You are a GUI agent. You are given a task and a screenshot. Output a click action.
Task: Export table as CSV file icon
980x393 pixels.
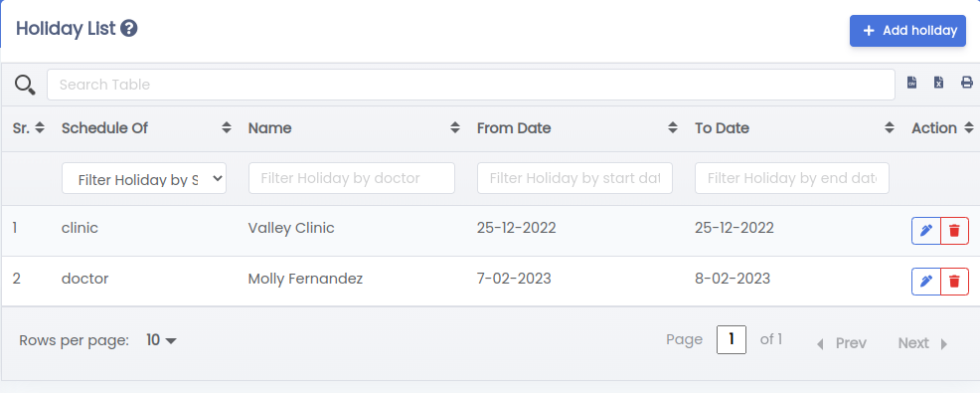[911, 83]
